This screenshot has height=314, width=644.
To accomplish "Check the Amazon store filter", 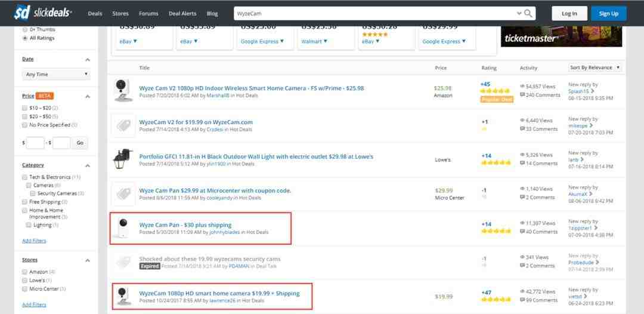I will (x=25, y=272).
